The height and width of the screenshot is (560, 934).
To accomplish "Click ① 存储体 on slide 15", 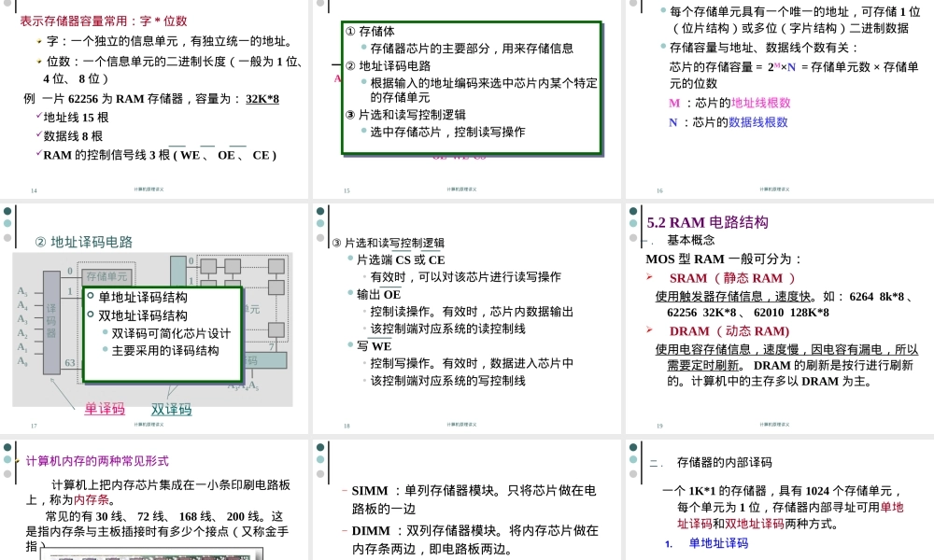I will point(370,32).
